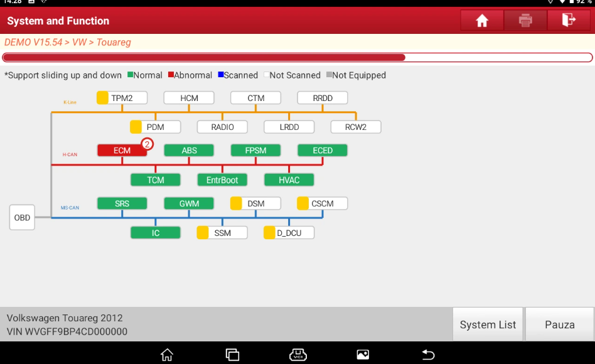Show recent apps in the navigation bar
595x364 pixels.
pyautogui.click(x=232, y=355)
